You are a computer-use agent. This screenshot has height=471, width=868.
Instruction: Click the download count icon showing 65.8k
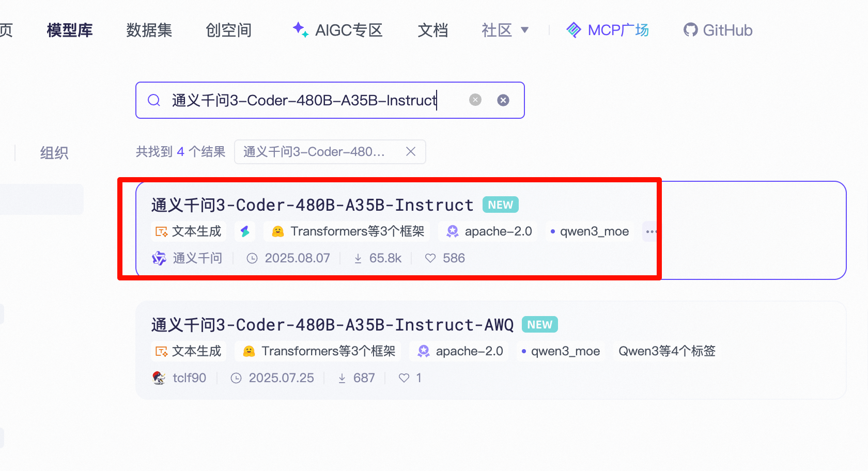358,258
